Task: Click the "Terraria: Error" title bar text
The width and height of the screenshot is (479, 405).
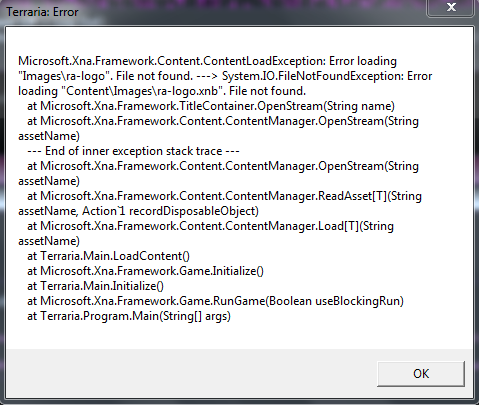Action: (42, 12)
